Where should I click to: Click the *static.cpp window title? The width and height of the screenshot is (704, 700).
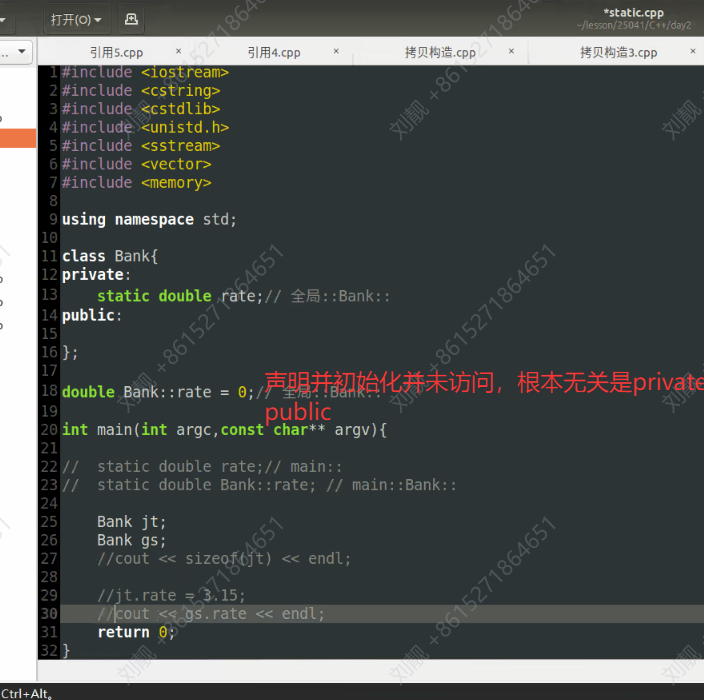pos(634,13)
